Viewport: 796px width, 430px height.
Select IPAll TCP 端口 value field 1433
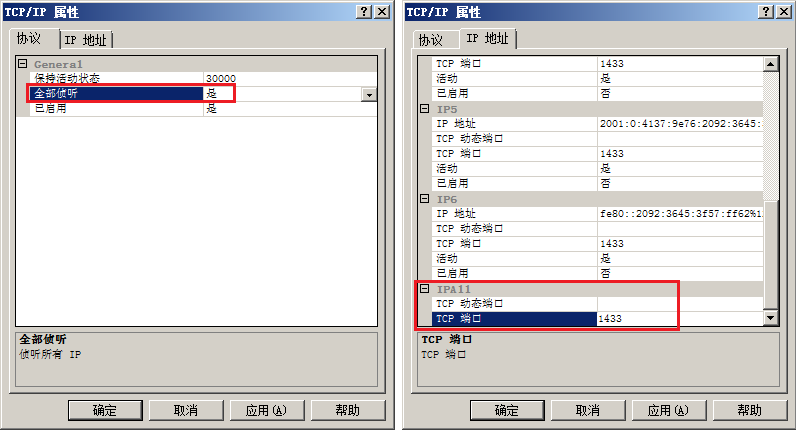point(679,318)
